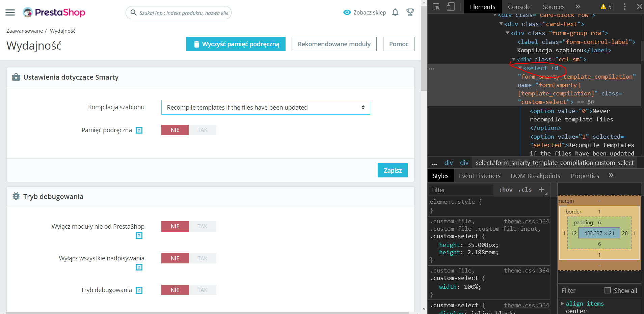Collapse the select element node
The width and height of the screenshot is (644, 314).
tap(520, 68)
